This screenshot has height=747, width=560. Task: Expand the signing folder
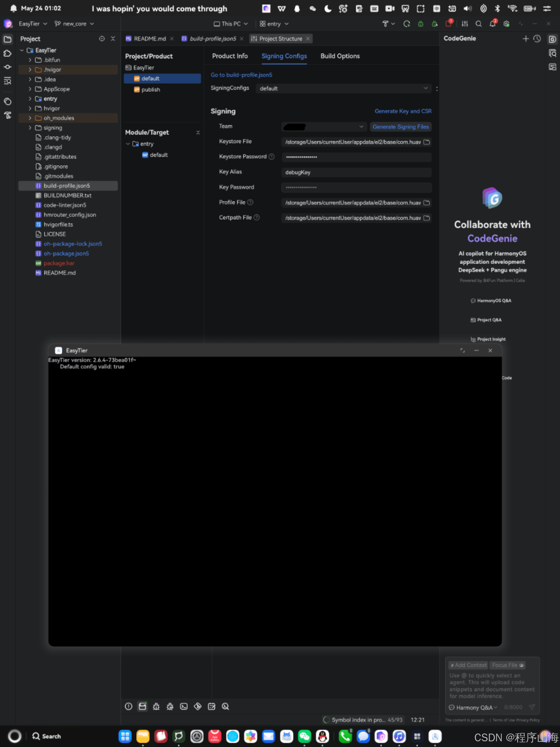(x=30, y=128)
